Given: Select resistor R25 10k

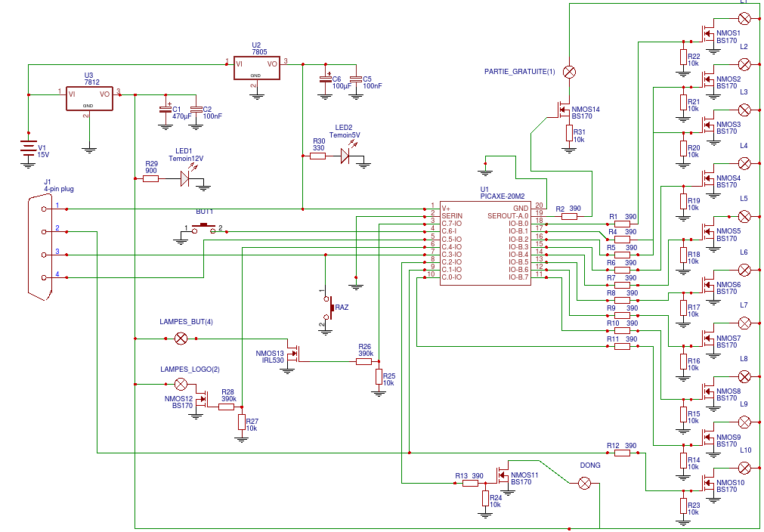Looking at the screenshot, I should (379, 376).
